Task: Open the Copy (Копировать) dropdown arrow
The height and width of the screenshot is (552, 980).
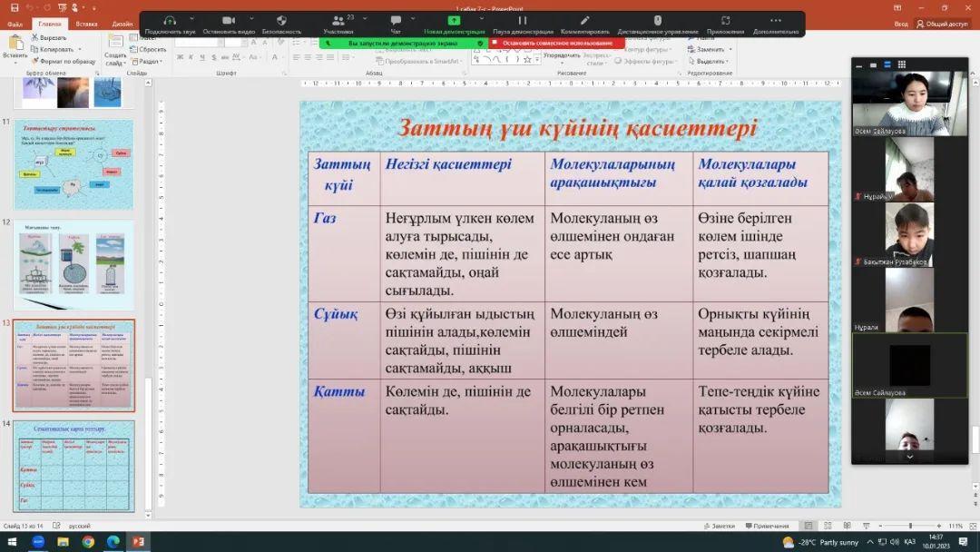Action: 80,49
